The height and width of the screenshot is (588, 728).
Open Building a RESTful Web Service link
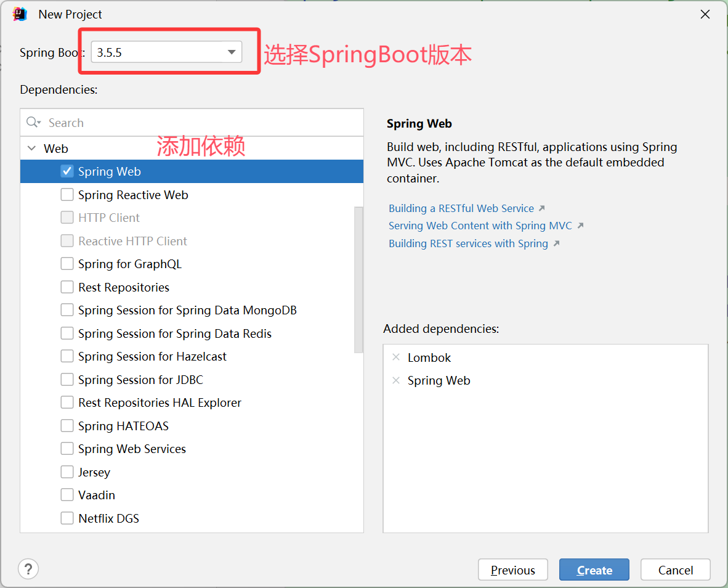[461, 208]
